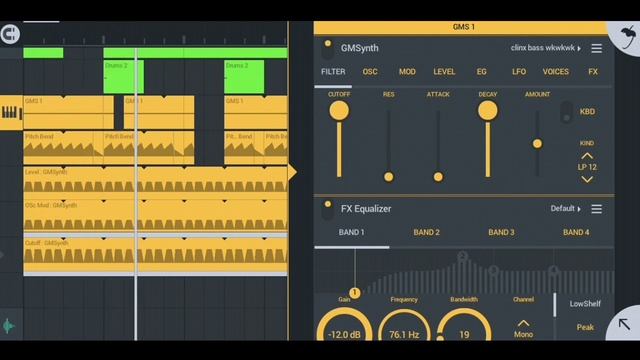The height and width of the screenshot is (360, 640).
Task: Click the Bandwidth knob showing 19
Action: click(x=464, y=325)
